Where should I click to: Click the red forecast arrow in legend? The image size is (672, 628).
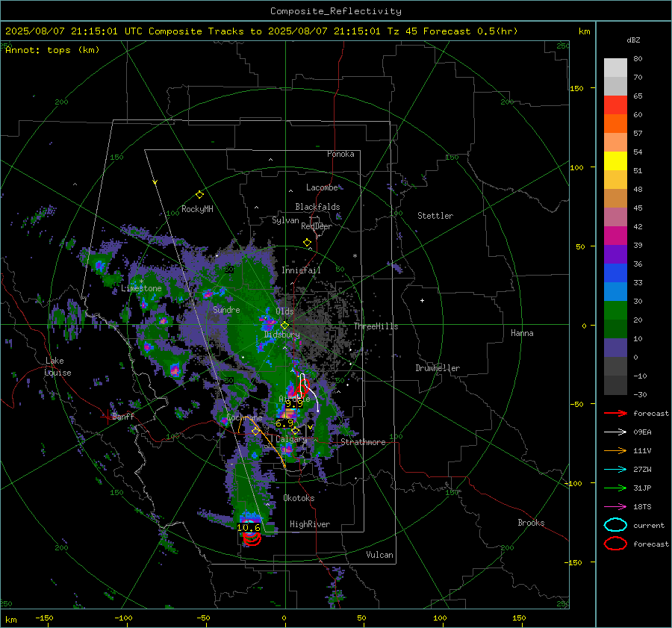coord(615,413)
